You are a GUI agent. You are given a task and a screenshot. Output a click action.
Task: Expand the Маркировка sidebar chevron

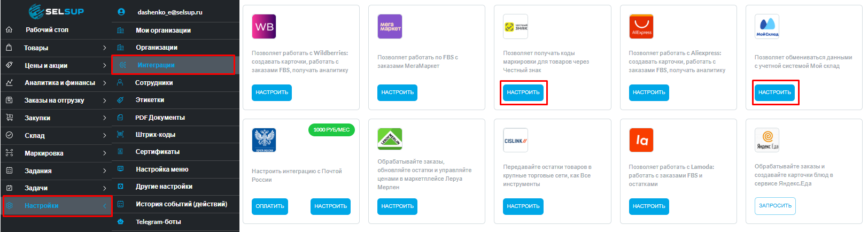point(104,153)
